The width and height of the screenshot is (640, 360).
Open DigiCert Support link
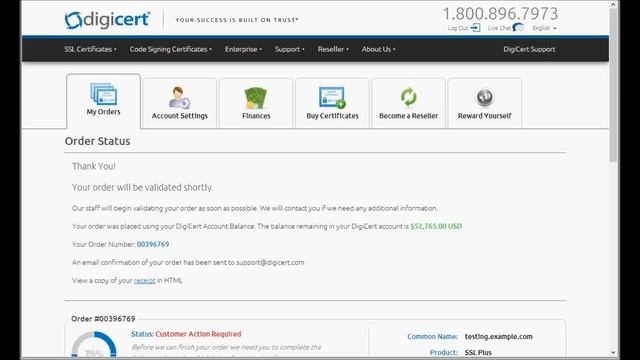pyautogui.click(x=529, y=49)
